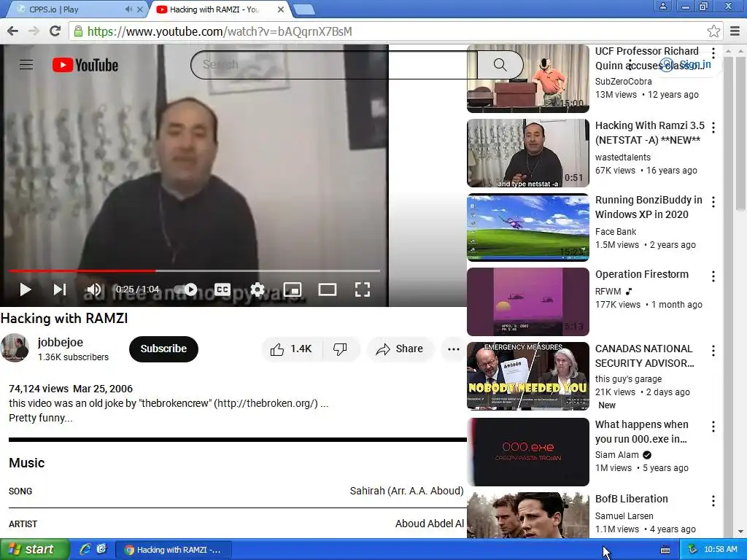Seek on the red video progress bar
The image size is (747, 560).
[x=194, y=271]
